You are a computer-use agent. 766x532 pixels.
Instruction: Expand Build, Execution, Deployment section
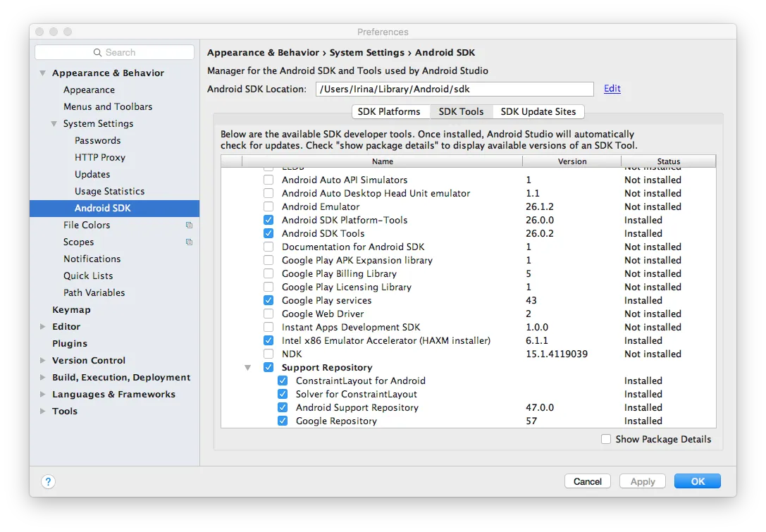coord(43,377)
